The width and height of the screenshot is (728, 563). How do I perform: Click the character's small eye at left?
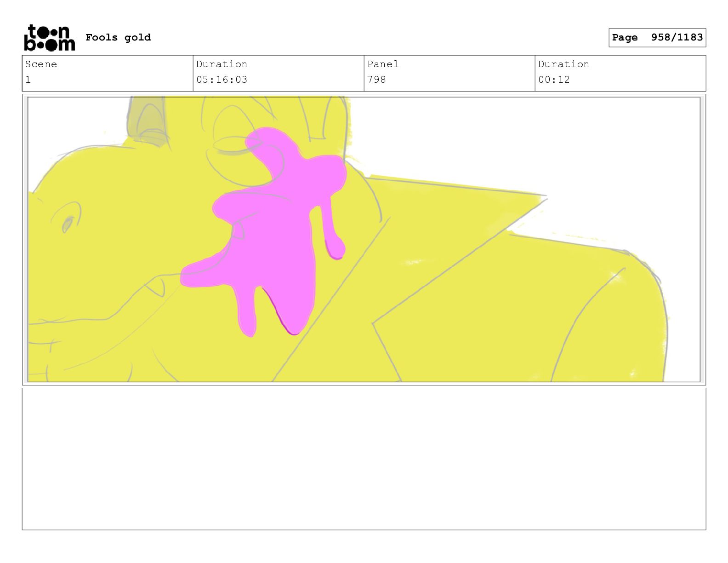[x=67, y=224]
